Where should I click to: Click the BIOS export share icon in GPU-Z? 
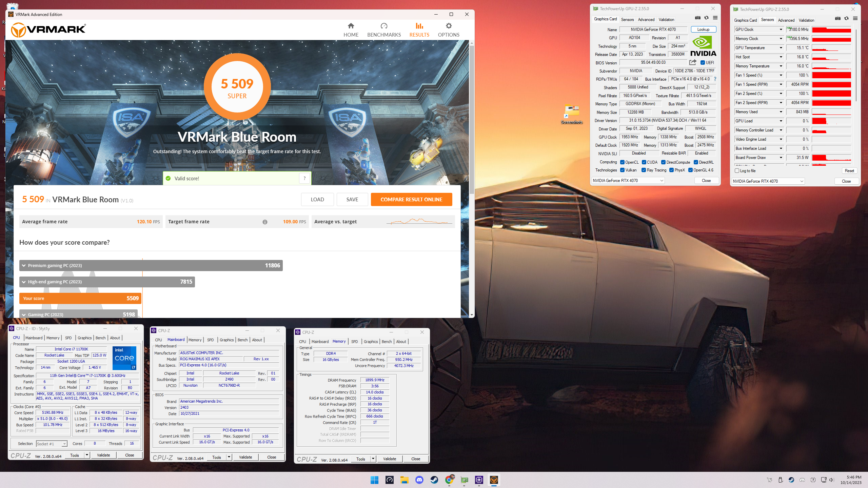point(693,62)
